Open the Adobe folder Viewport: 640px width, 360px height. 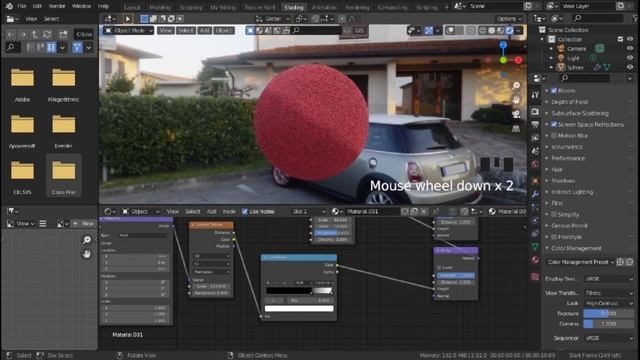tap(22, 84)
